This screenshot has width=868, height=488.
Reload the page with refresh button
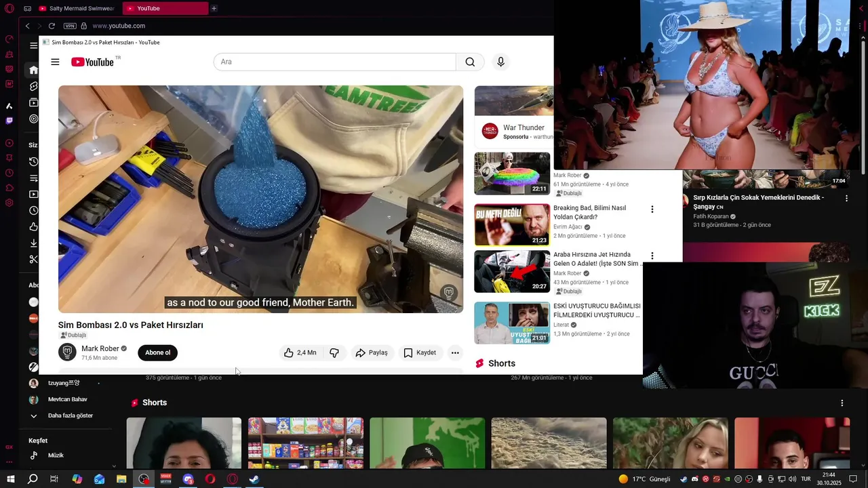52,26
